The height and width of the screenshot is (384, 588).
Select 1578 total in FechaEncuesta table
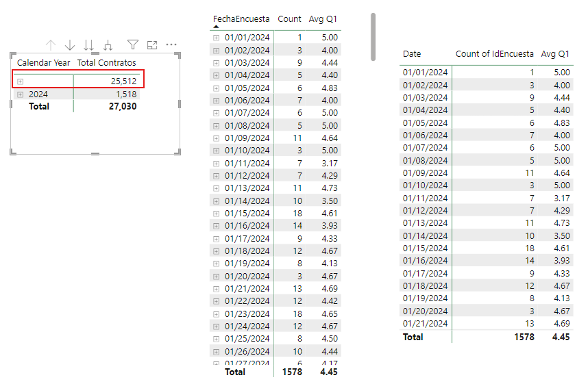click(x=292, y=372)
